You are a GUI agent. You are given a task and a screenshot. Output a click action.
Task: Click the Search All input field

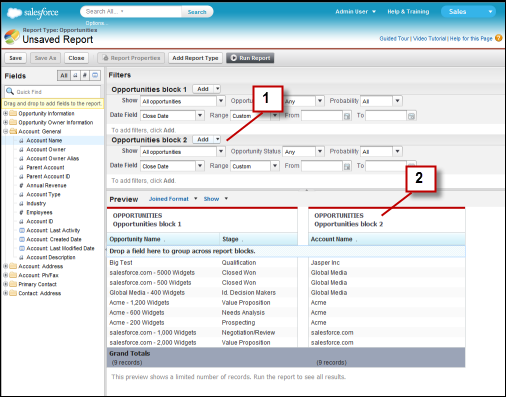tap(131, 12)
